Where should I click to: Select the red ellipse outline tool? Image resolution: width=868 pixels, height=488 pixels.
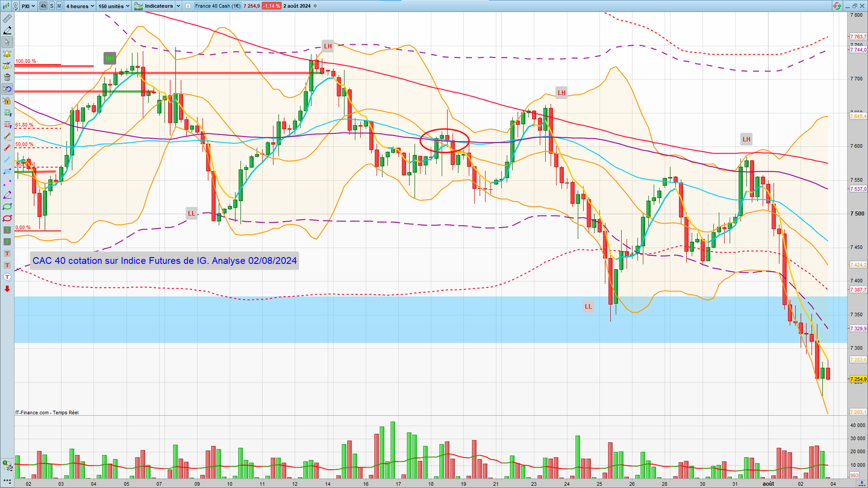click(x=7, y=218)
